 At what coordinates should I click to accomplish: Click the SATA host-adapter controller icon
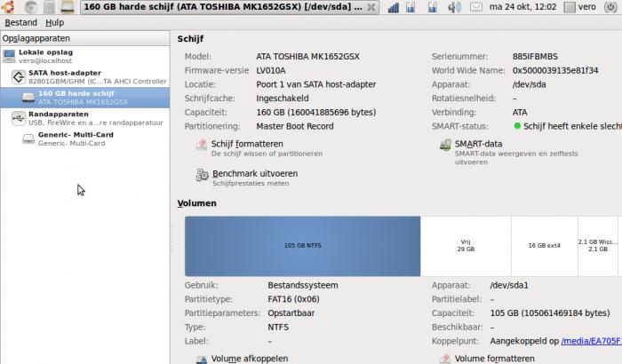19,77
